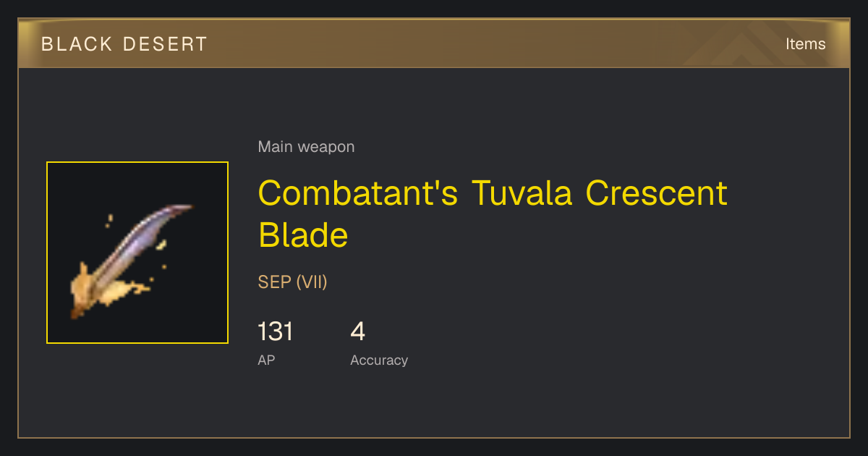Open the Items link in header
This screenshot has height=456, width=868.
point(805,43)
